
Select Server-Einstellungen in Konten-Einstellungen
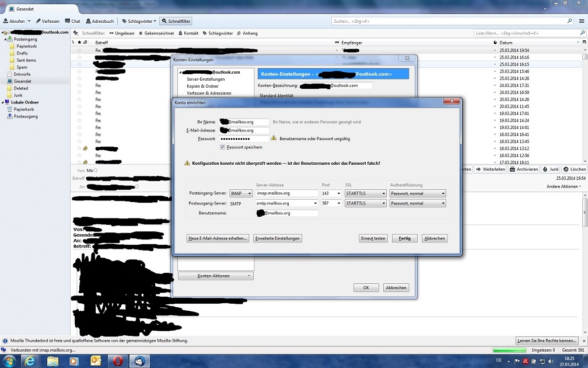(206, 79)
